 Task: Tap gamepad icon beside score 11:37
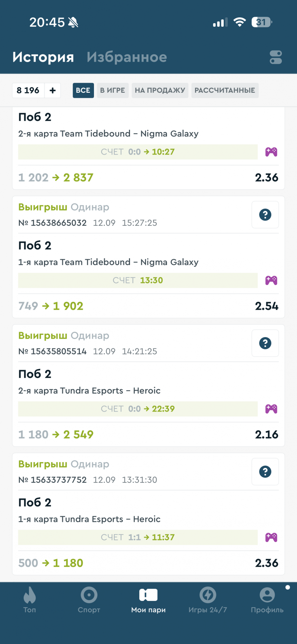(x=271, y=537)
